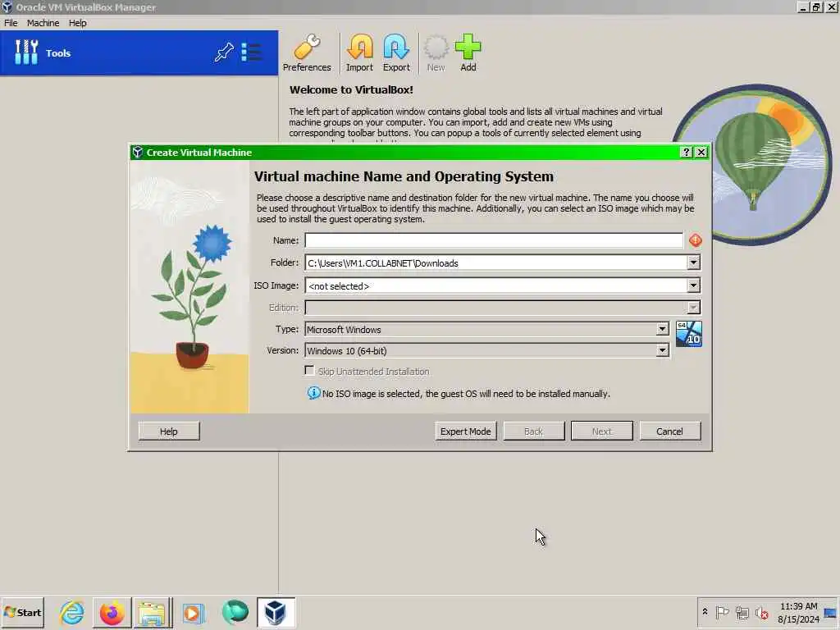Click the Tools wrench icon in sidebar

click(26, 52)
